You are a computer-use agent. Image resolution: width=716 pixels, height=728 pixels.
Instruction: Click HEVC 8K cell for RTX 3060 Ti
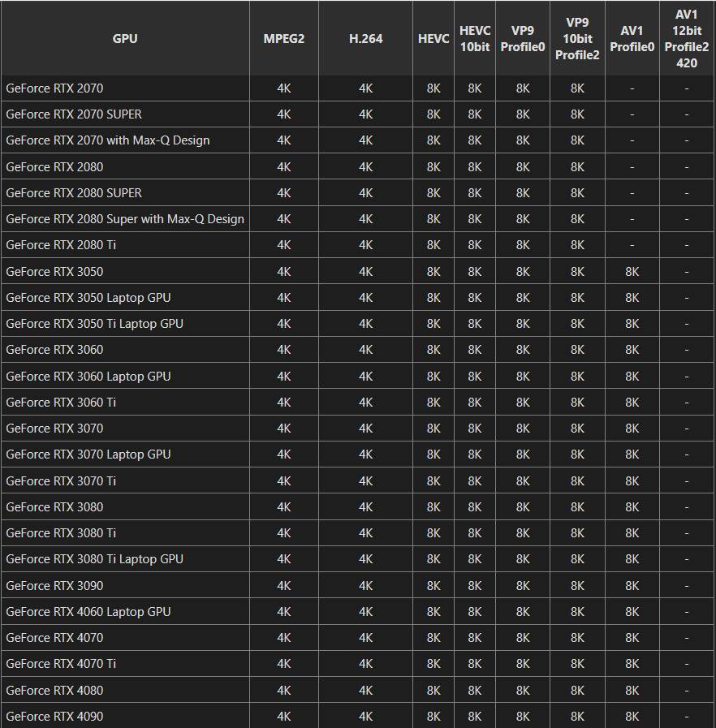click(x=433, y=402)
